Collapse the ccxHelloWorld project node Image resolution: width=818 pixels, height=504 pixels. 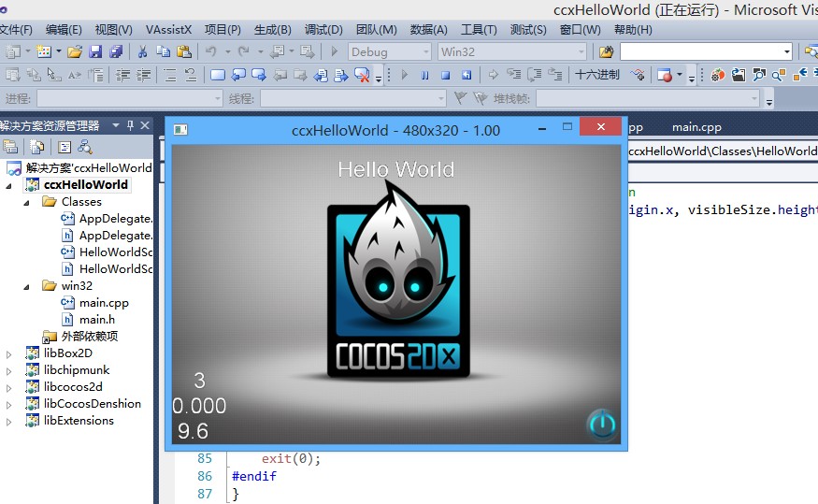[x=8, y=186]
